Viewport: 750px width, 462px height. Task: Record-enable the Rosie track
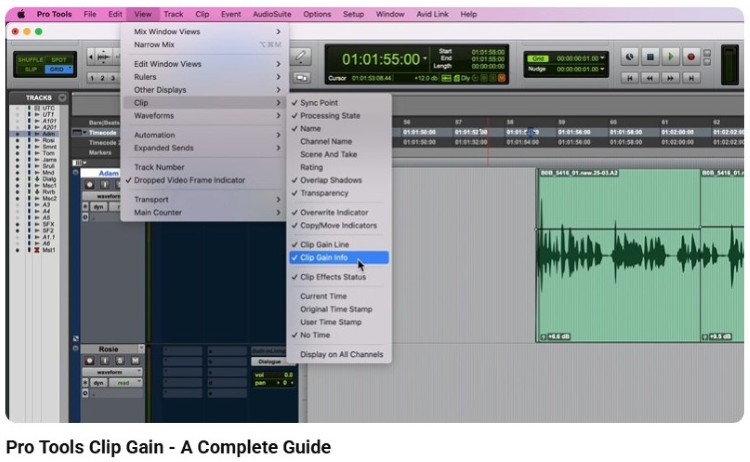(89, 361)
